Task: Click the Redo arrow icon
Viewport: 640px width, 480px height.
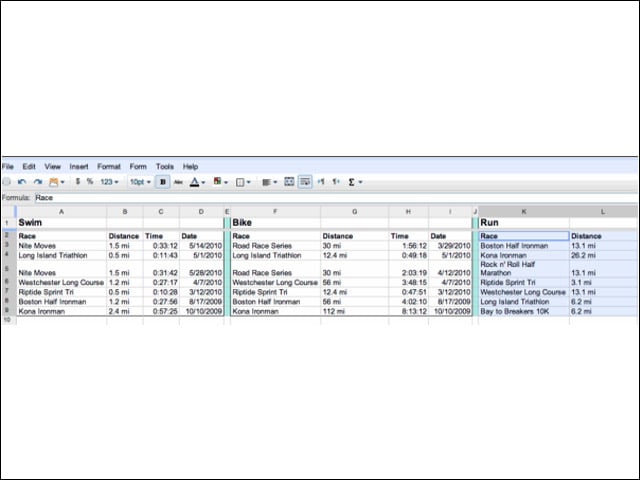Action: (38, 182)
